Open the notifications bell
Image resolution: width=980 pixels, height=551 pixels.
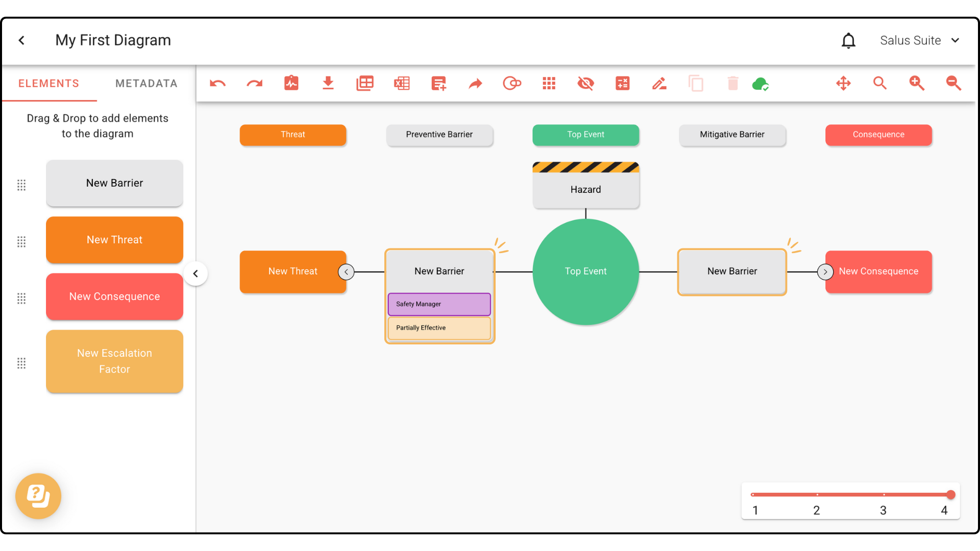point(848,40)
